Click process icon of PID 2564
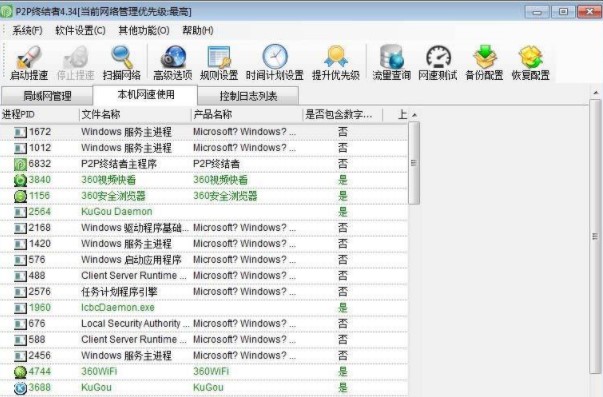This screenshot has width=603, height=397. coord(20,212)
